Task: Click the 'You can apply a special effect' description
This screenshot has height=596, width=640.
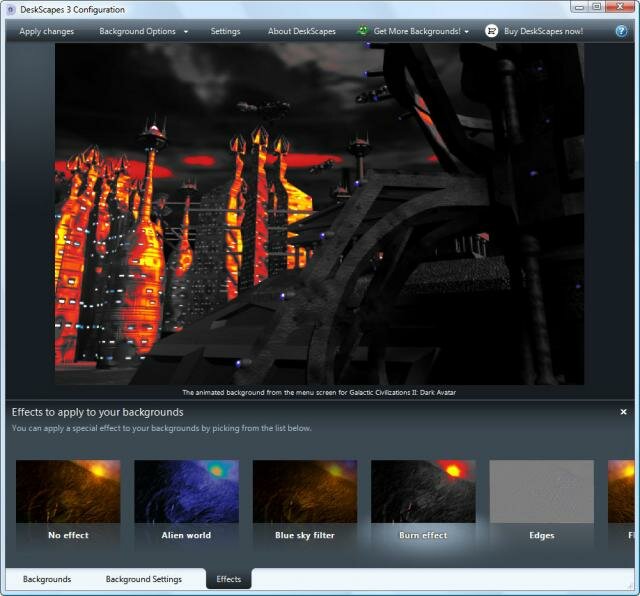Action: [x=162, y=428]
